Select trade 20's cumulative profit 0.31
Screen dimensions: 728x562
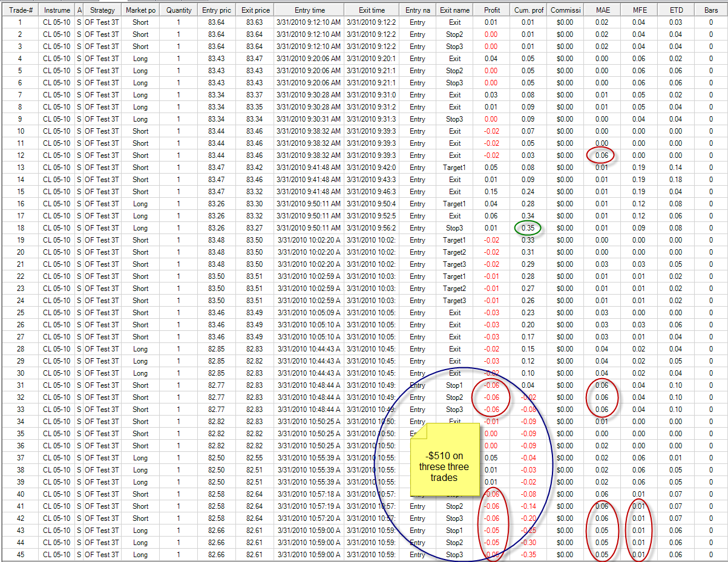coord(529,252)
